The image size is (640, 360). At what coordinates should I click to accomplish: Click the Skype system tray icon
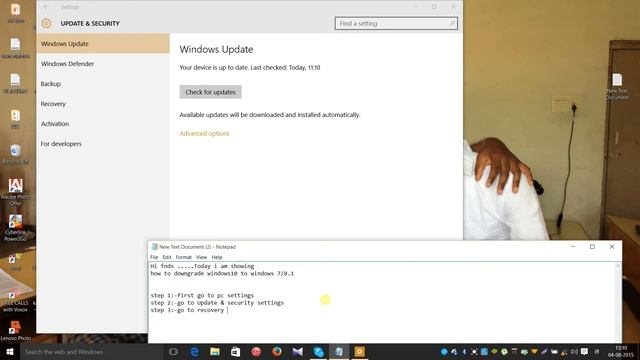click(444, 352)
